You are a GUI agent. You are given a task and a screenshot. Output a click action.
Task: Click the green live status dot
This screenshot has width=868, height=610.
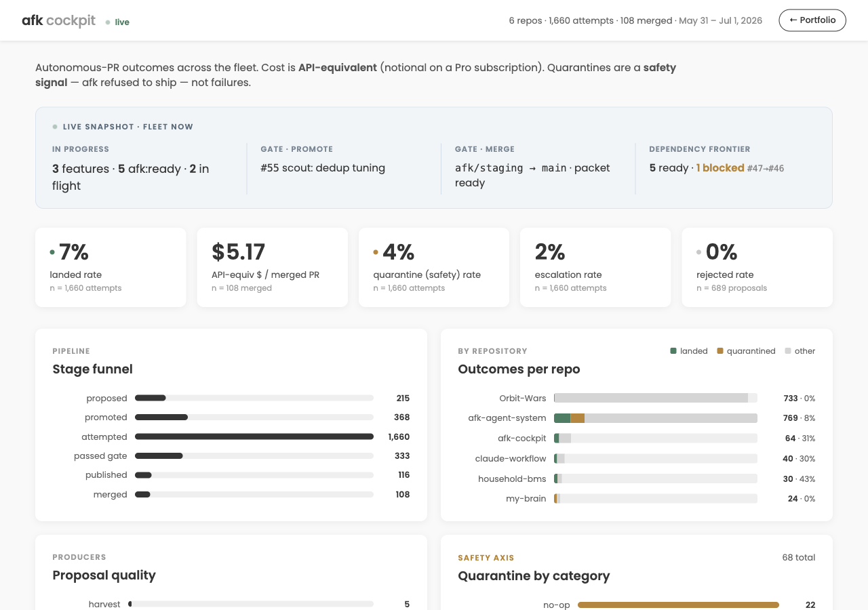tap(108, 22)
